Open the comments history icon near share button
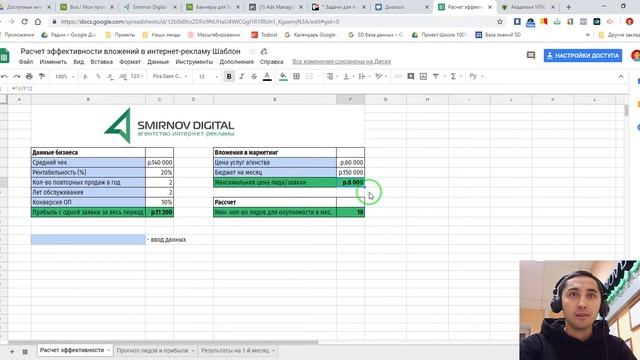The image size is (640, 360). pyautogui.click(x=531, y=55)
